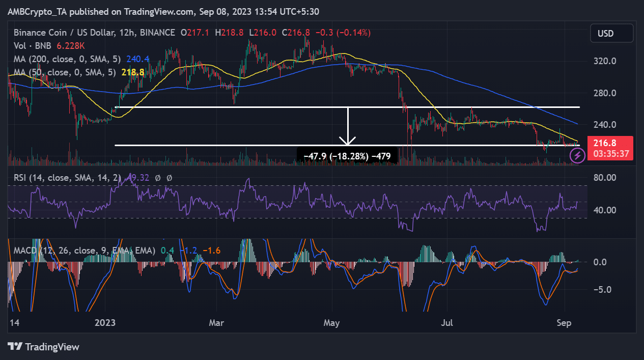The image size is (644, 360).
Task: Click the purple lightning bolt icon
Action: [x=577, y=155]
